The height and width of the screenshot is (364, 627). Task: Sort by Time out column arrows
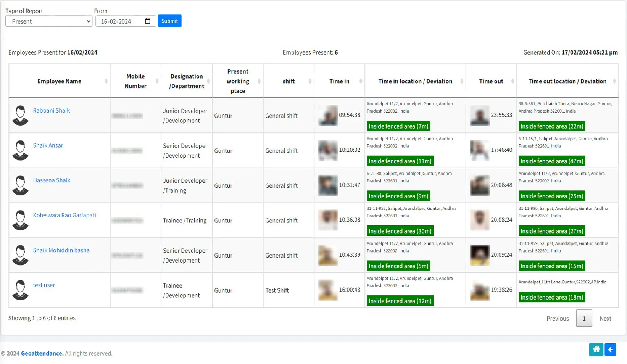(x=512, y=81)
